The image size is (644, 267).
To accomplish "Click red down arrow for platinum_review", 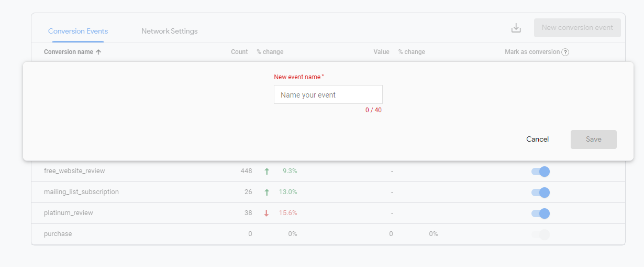I will pyautogui.click(x=267, y=213).
